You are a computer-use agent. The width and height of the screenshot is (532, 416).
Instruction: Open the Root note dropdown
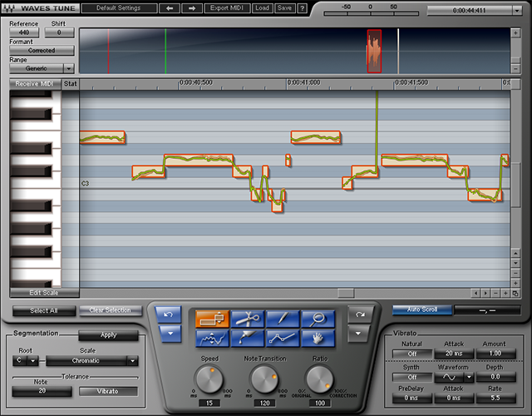pyautogui.click(x=32, y=360)
